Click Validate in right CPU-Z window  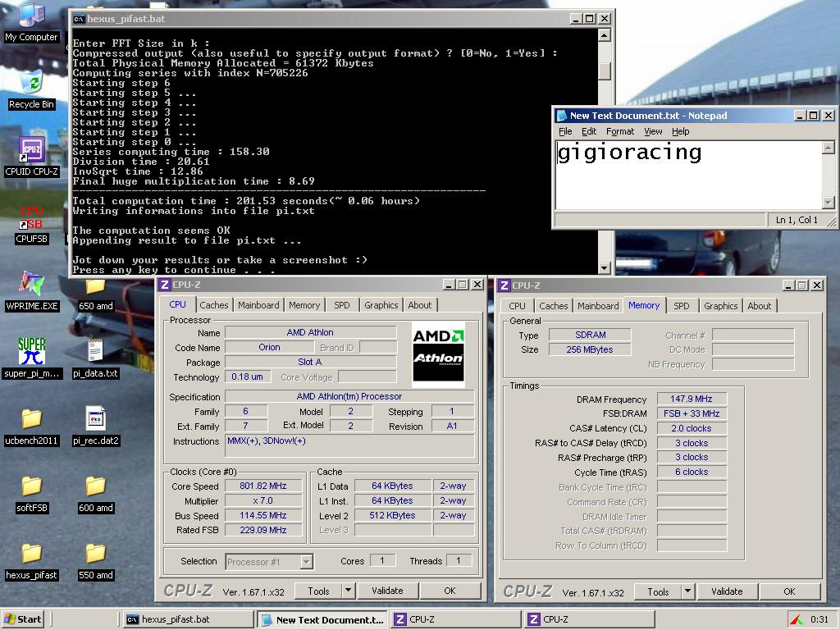pyautogui.click(x=727, y=591)
